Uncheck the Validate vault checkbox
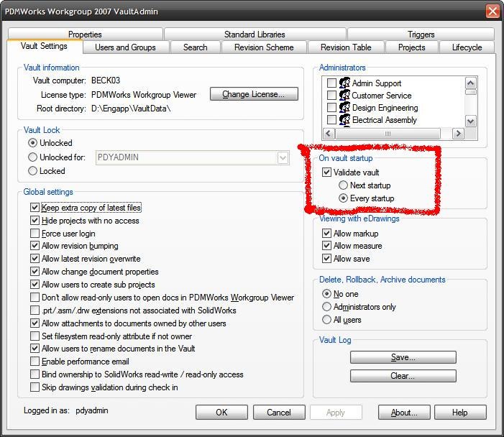Image resolution: width=504 pixels, height=437 pixels. 326,172
